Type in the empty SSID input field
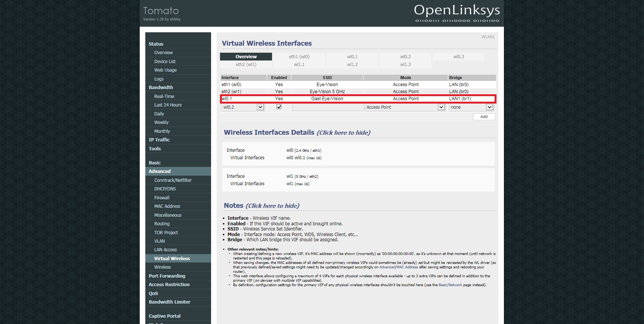The width and height of the screenshot is (644, 324). [x=328, y=107]
